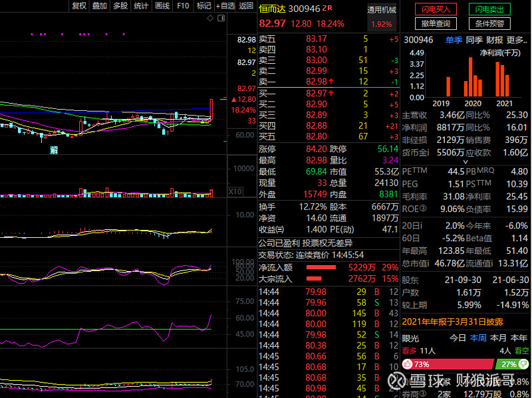
Task: Click the 买五 price 82.80
Action: [x=317, y=137]
